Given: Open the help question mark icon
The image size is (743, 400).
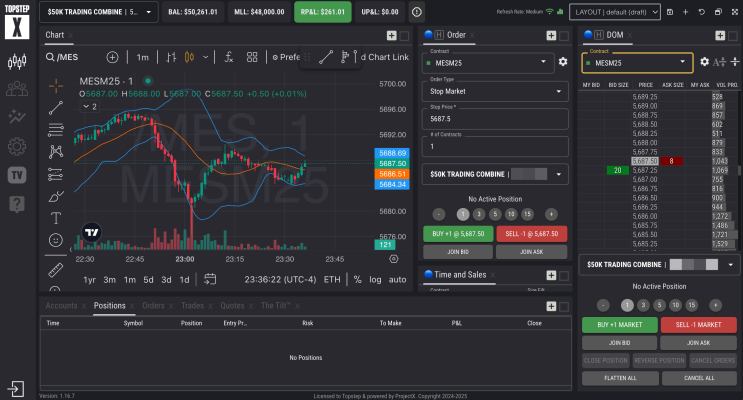Looking at the screenshot, I should (17, 204).
